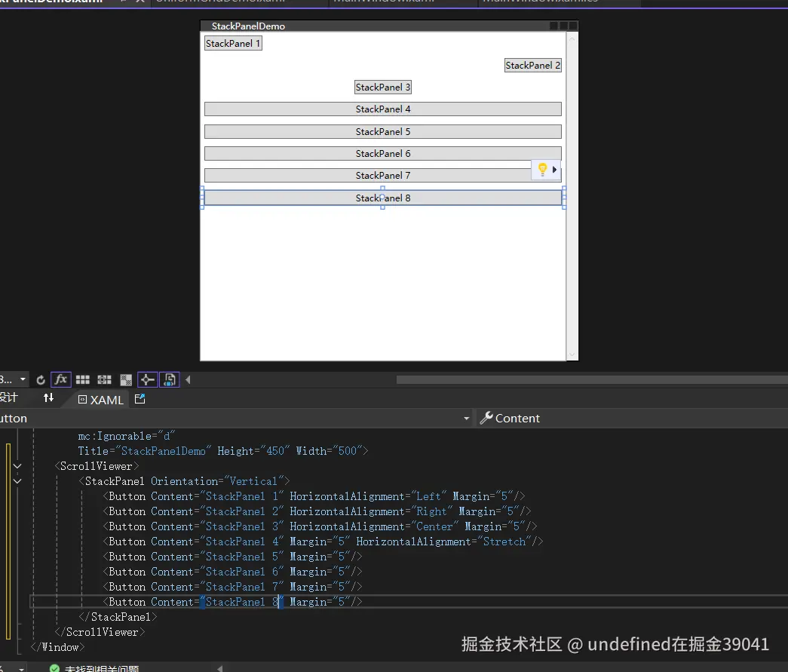Select the StackPanel 8 button in designer

383,198
